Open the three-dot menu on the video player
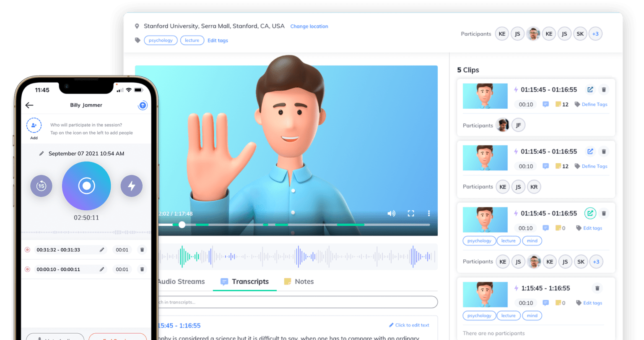Image resolution: width=644 pixels, height=340 pixels. [428, 214]
